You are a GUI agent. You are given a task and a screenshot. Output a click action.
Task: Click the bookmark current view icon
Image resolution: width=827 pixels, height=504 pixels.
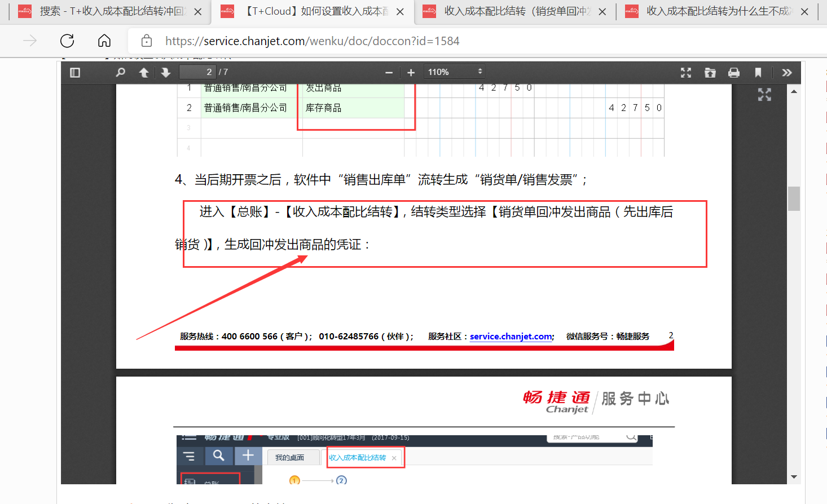point(758,72)
